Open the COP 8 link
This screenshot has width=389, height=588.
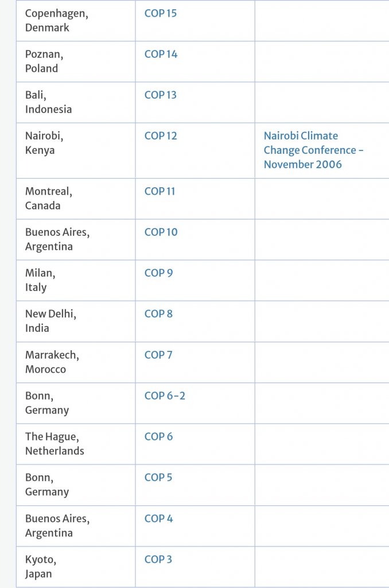coord(158,314)
